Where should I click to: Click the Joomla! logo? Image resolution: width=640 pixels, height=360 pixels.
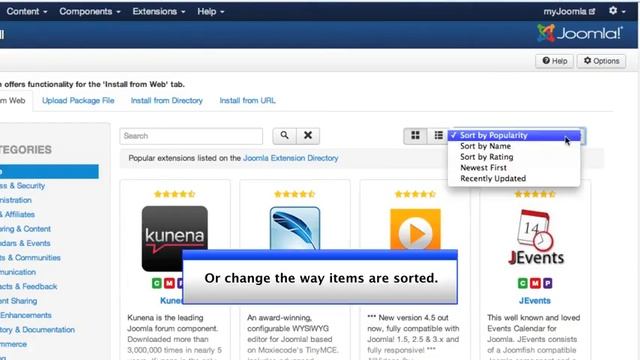(580, 33)
